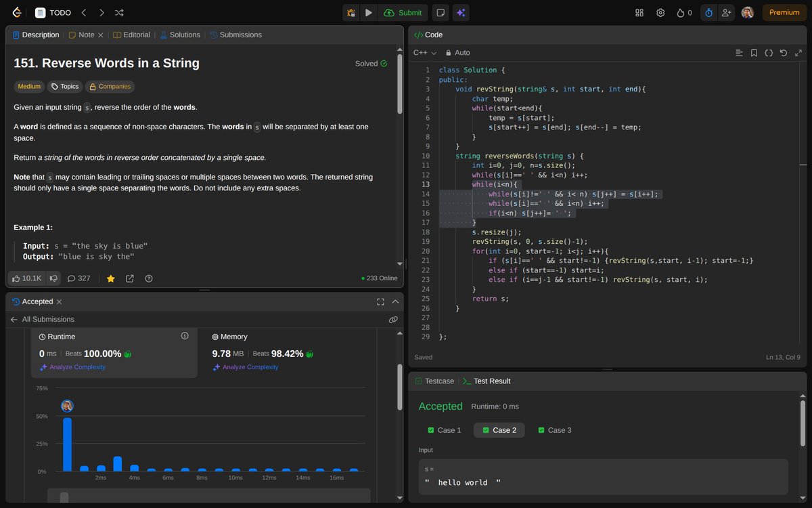The image size is (812, 508).
Task: Click Analyze Complexity under Runtime
Action: point(72,367)
